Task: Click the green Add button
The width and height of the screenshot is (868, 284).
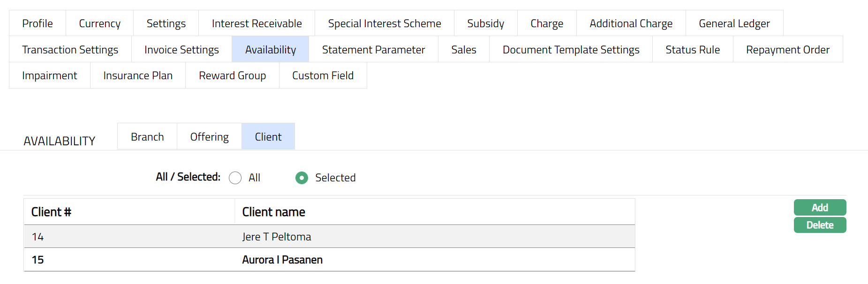Action: point(820,208)
